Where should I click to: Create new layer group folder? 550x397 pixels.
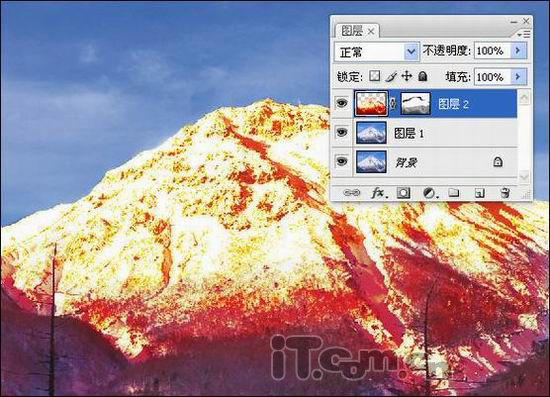pyautogui.click(x=454, y=193)
